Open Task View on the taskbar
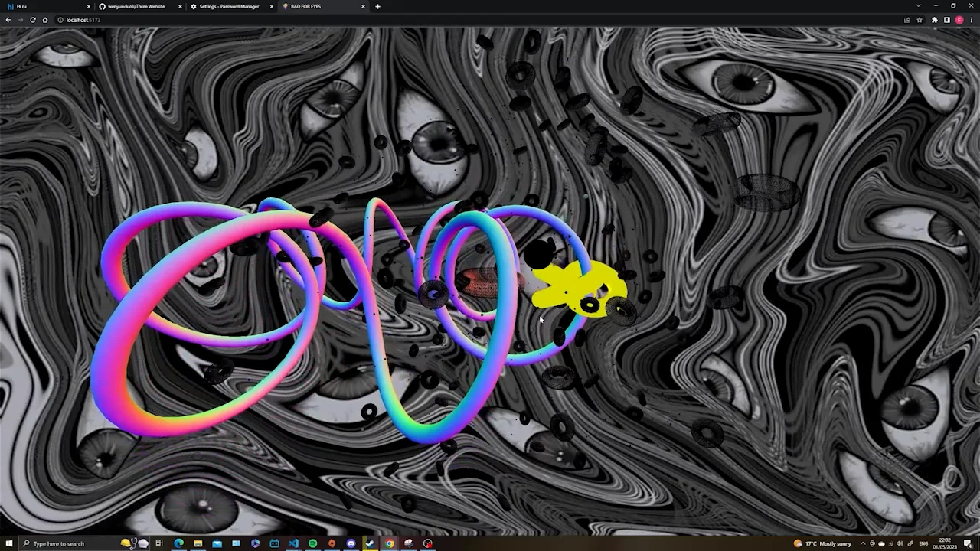Viewport: 980px width, 551px height. [159, 543]
